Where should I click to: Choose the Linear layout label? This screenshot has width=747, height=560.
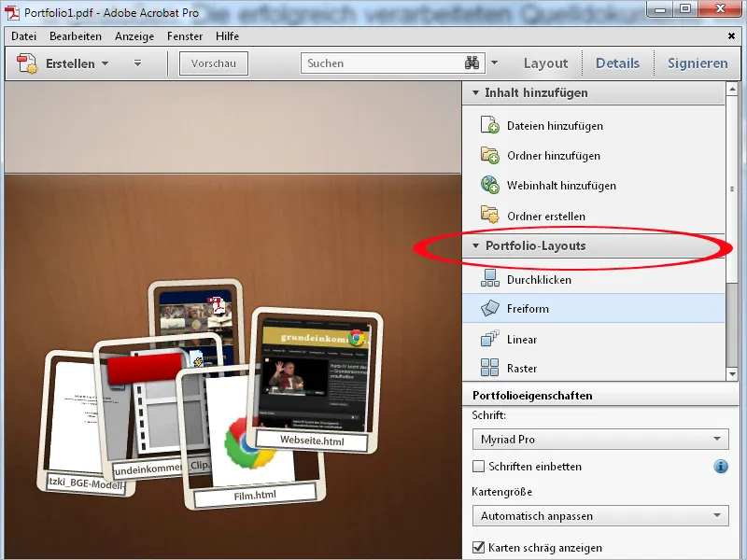click(522, 340)
